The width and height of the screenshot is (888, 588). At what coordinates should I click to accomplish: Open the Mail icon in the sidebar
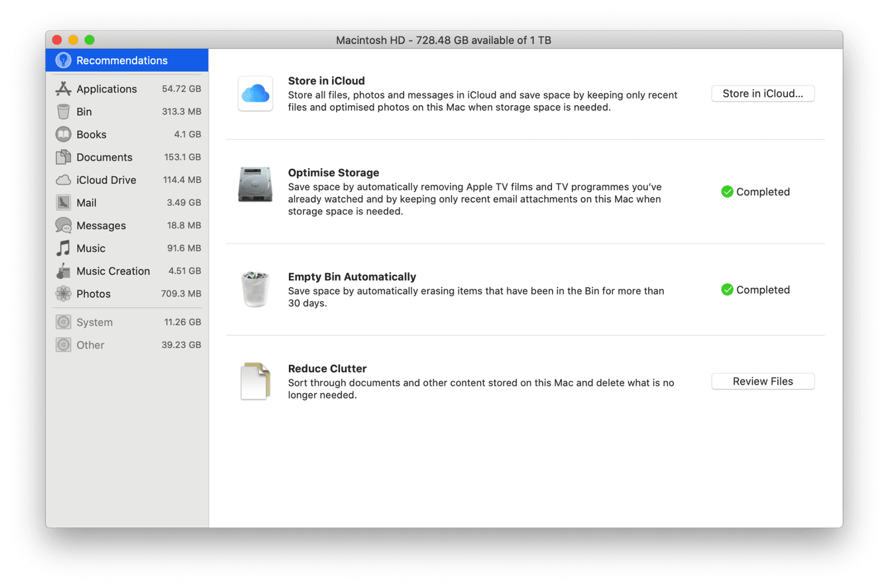coord(64,203)
